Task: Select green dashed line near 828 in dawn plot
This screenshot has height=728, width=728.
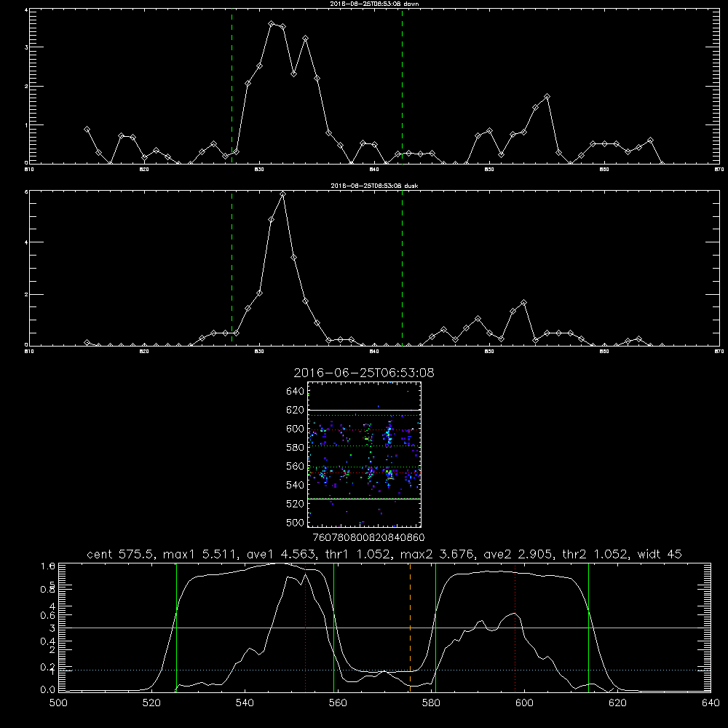Action: 232,86
